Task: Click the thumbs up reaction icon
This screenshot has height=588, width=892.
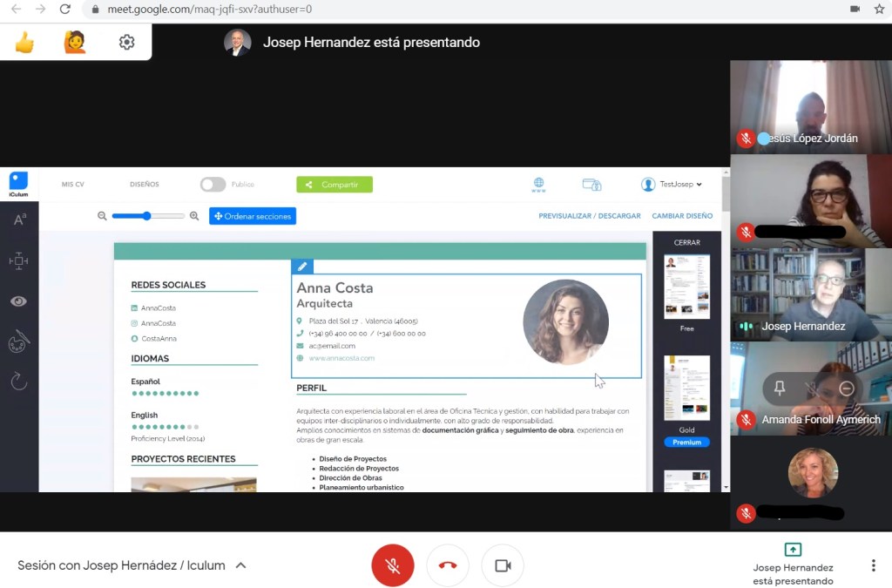Action: coord(24,42)
